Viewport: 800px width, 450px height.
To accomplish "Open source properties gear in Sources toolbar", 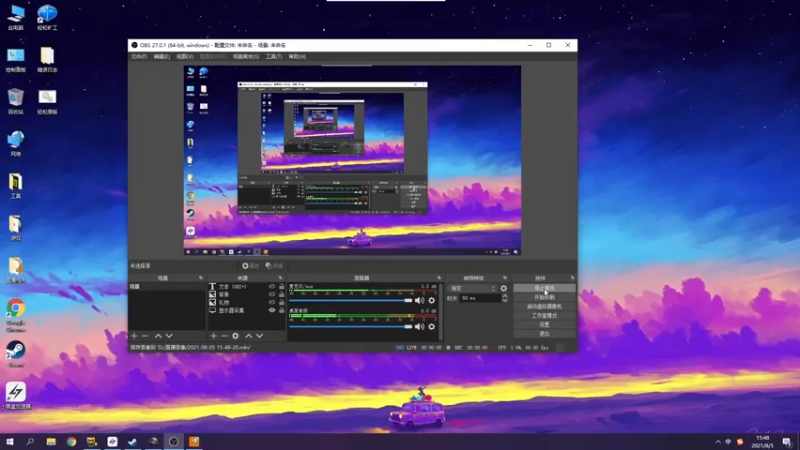I will 235,336.
